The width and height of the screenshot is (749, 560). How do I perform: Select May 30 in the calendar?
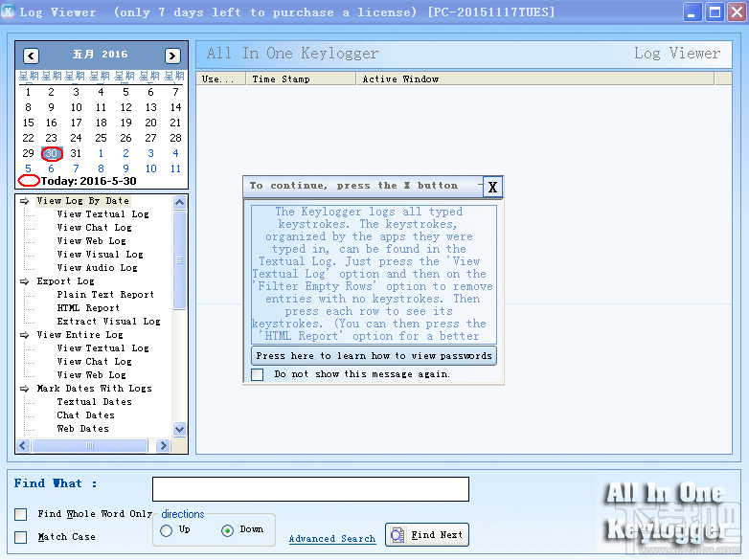coord(52,153)
